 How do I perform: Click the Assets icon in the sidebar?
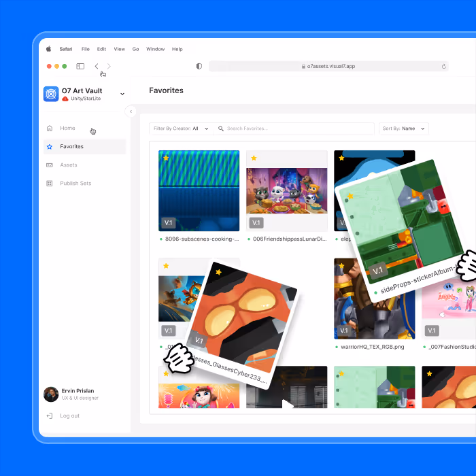click(50, 165)
